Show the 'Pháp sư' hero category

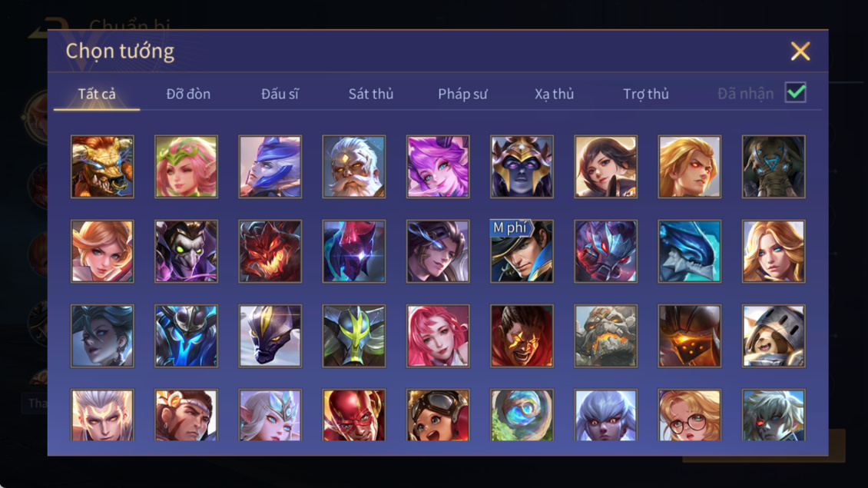(x=462, y=95)
